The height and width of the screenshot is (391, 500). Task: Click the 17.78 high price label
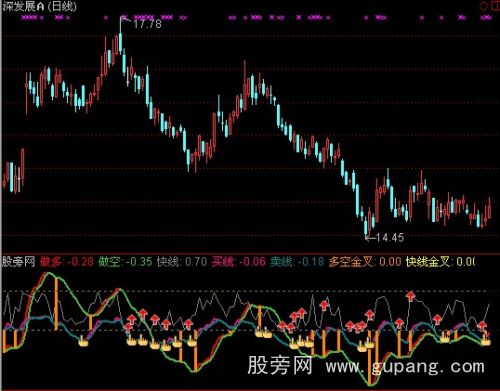coord(147,24)
